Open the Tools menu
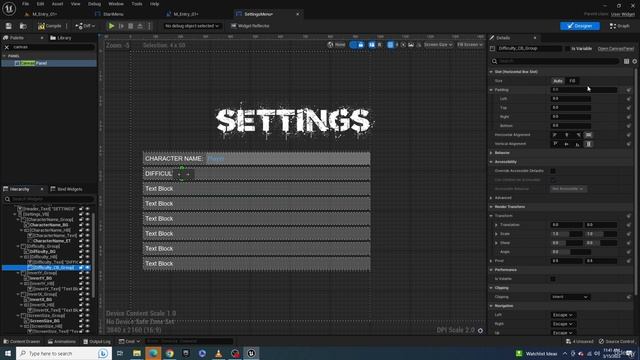The image size is (640, 360). [137, 4]
